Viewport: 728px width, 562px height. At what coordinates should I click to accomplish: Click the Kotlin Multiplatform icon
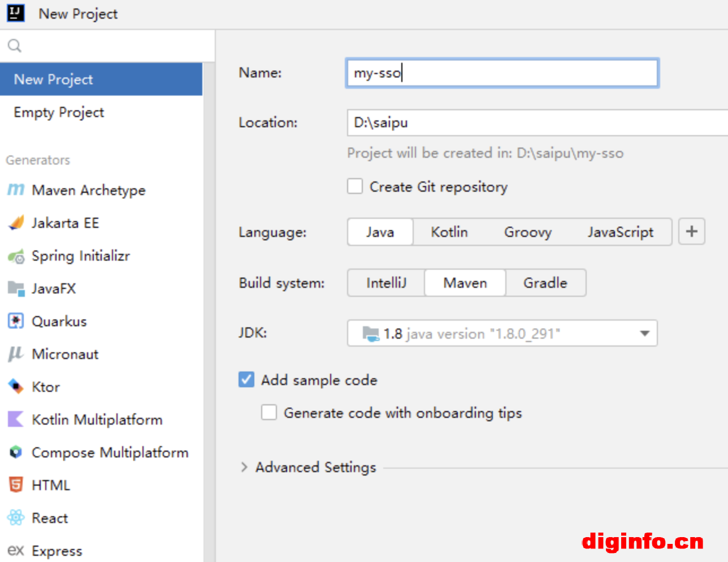16,420
